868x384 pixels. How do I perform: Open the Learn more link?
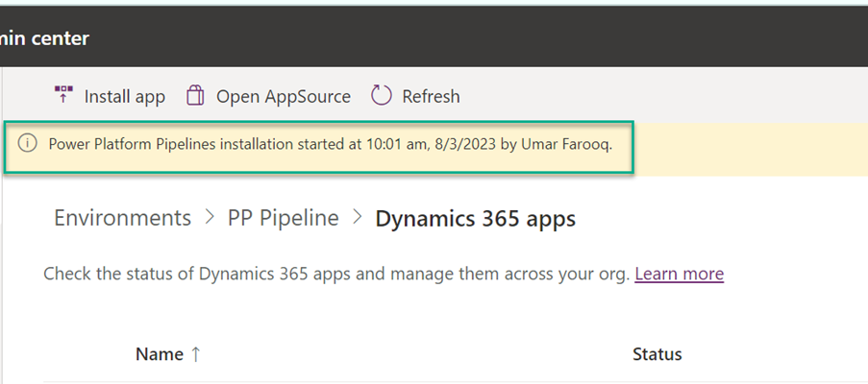pyautogui.click(x=679, y=274)
